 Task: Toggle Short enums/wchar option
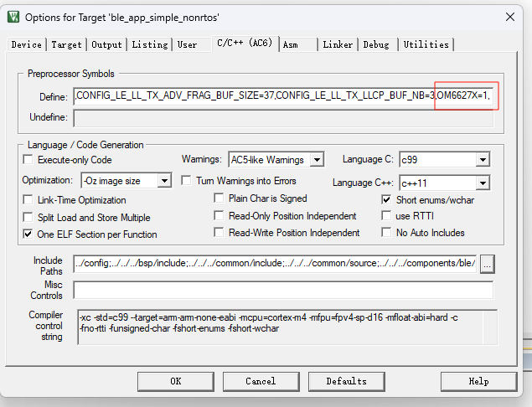[386, 199]
